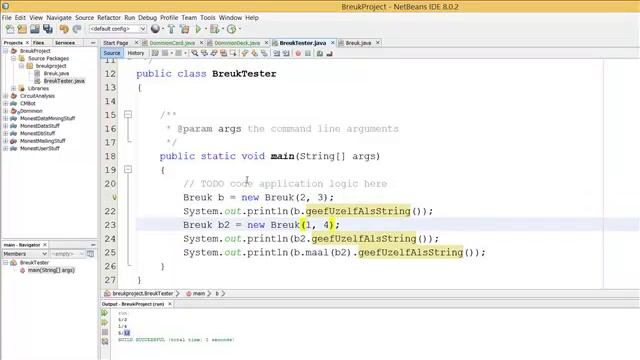Click the globe browser icon in main toolbar
The height and width of the screenshot is (360, 640).
coord(155,29)
